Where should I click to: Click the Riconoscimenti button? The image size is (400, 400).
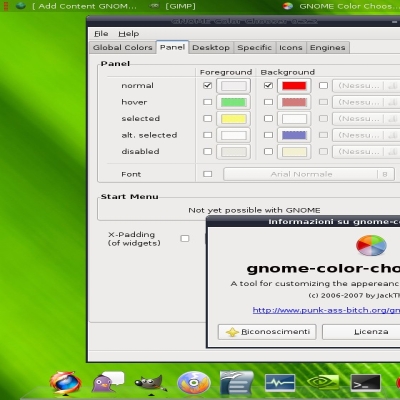267,332
